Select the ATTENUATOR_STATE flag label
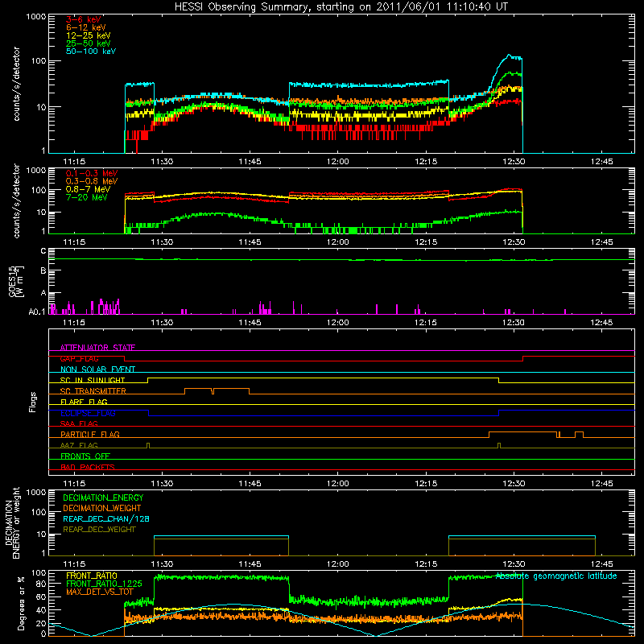The width and height of the screenshot is (644, 644). coord(97,348)
